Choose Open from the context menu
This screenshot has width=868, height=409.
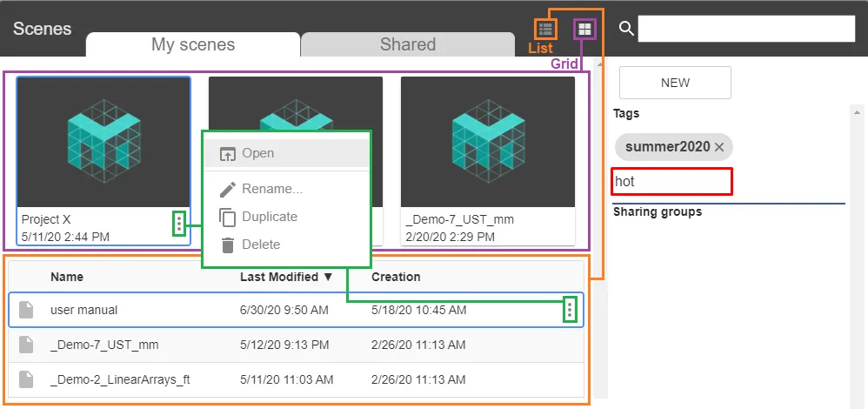coord(257,153)
